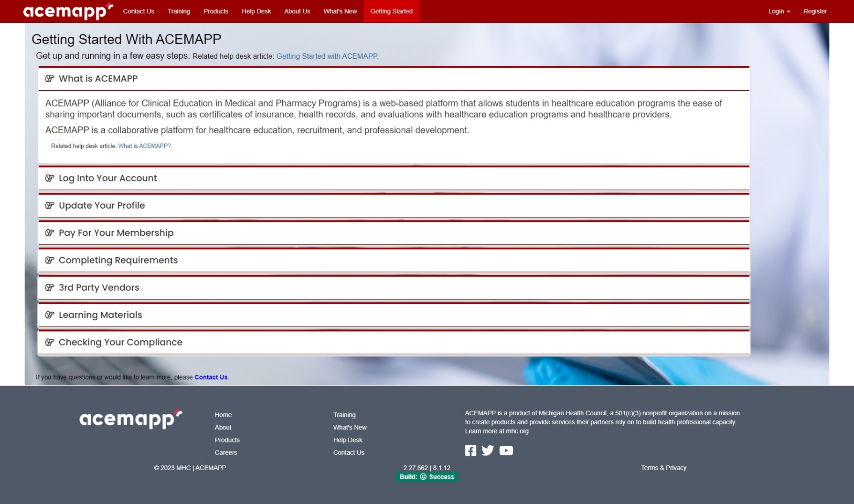Click the acemapp logo in the top navbar
This screenshot has width=854, height=504.
[x=68, y=11]
